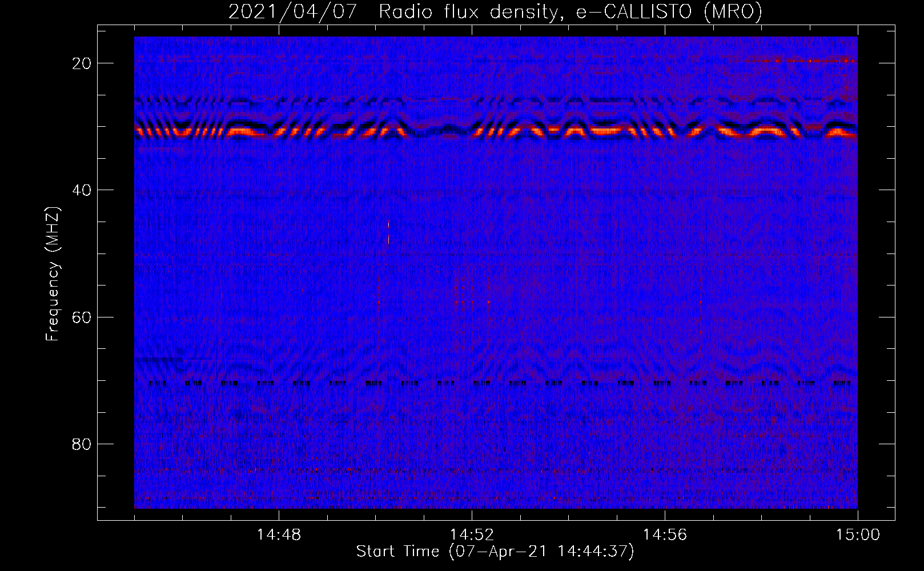The width and height of the screenshot is (924, 571).
Task: Click the 'Start Time (07-Apr-21 14:44:37)' label
Action: pos(495,552)
